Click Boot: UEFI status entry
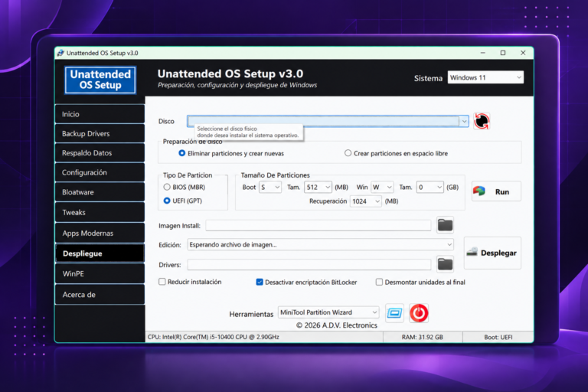 point(498,337)
